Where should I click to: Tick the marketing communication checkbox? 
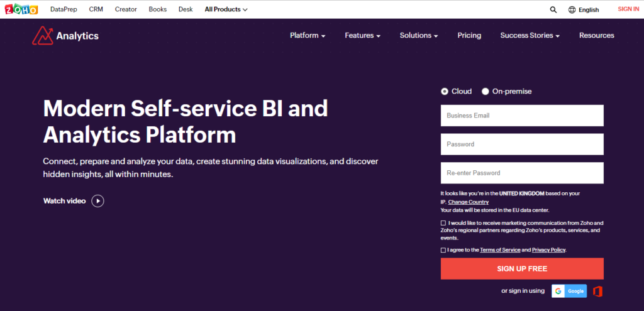tap(443, 223)
